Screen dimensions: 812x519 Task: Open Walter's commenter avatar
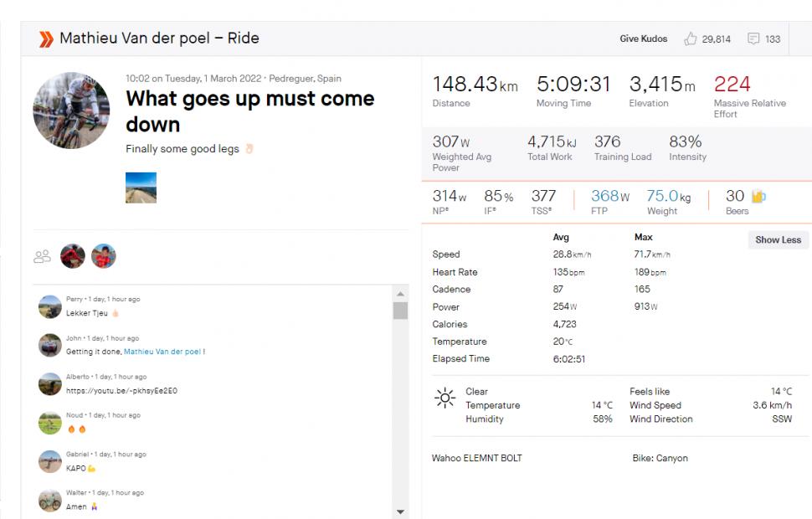pyautogui.click(x=49, y=501)
